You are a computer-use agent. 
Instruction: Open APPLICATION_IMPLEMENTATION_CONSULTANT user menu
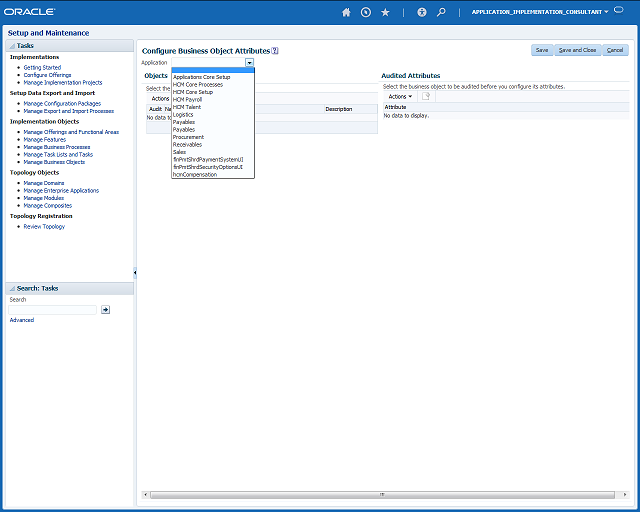[540, 12]
